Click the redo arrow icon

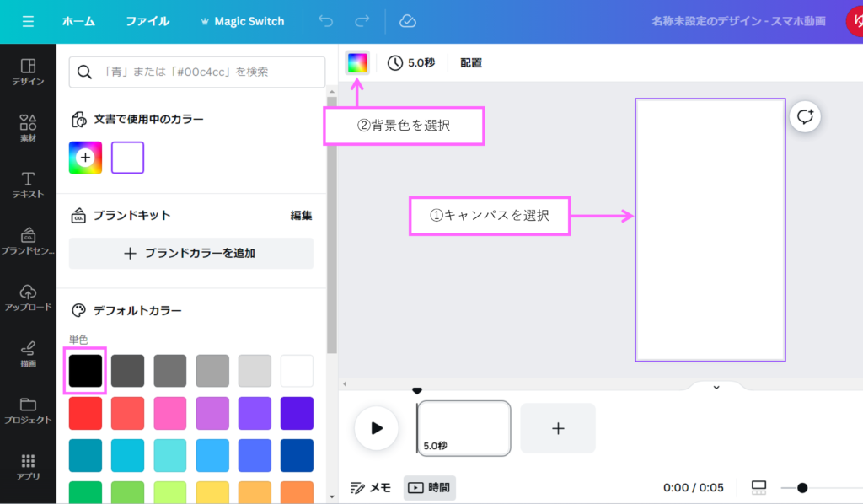click(x=362, y=21)
